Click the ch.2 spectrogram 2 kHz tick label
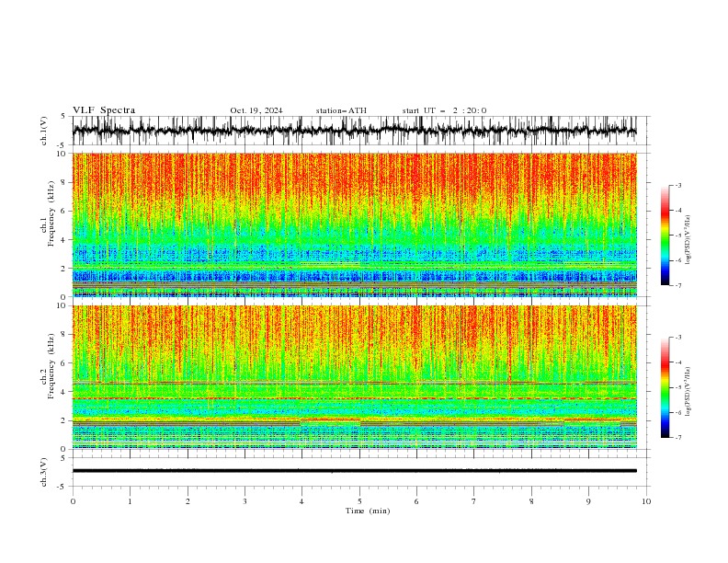 click(63, 420)
